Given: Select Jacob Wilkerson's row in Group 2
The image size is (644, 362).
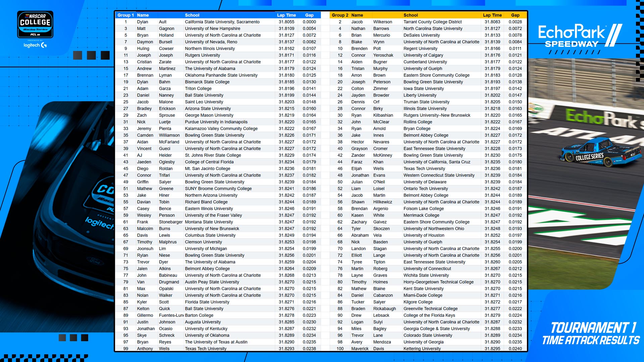Looking at the screenshot, I should coord(428,22).
